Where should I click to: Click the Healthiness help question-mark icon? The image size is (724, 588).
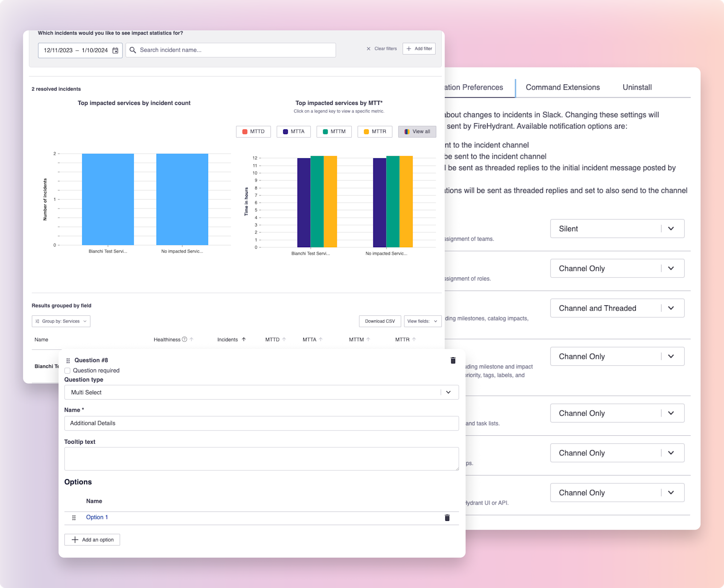(x=184, y=339)
